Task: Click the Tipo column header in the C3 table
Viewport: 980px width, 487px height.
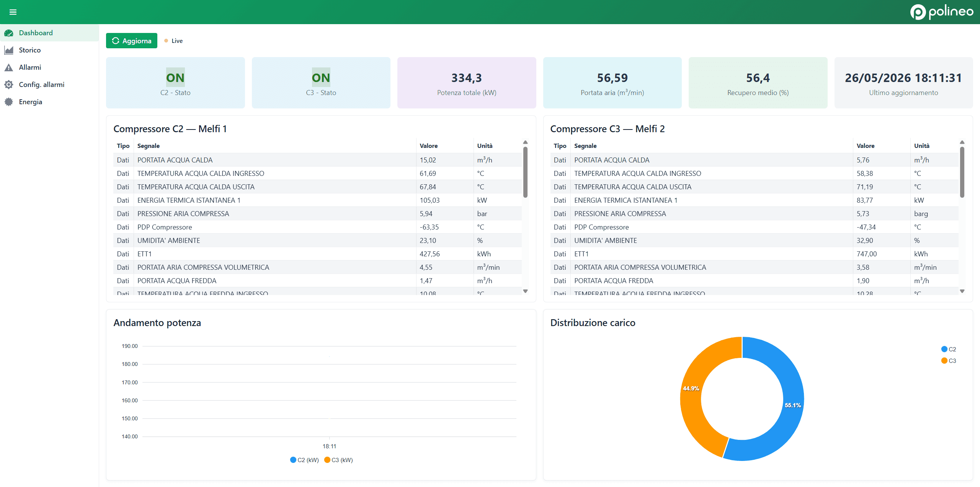Action: (560, 146)
